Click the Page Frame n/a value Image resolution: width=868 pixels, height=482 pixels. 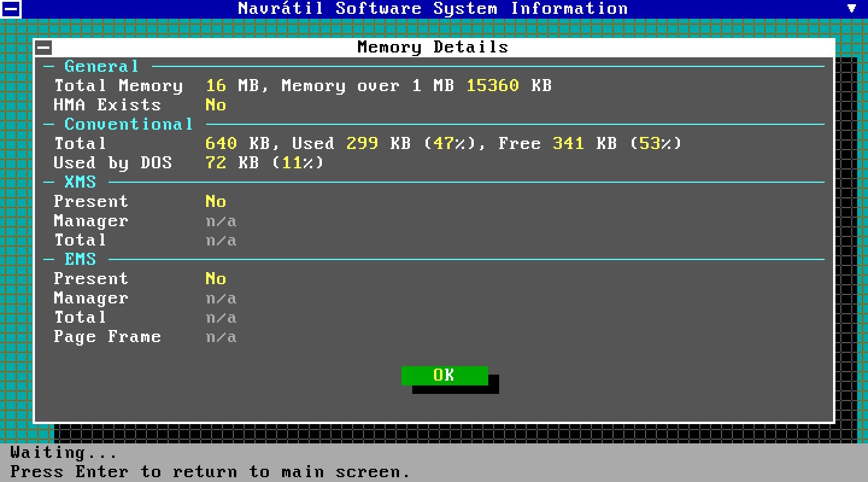[221, 337]
